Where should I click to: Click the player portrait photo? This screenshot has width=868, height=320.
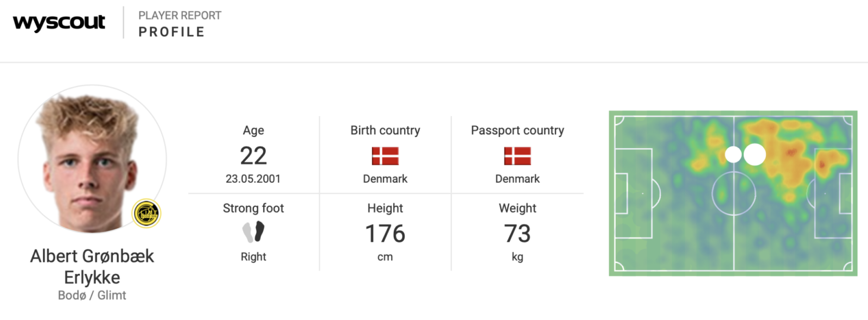(x=92, y=160)
